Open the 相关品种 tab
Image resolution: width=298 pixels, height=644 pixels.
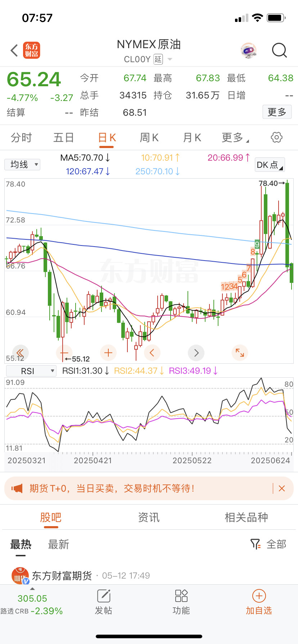click(x=246, y=517)
